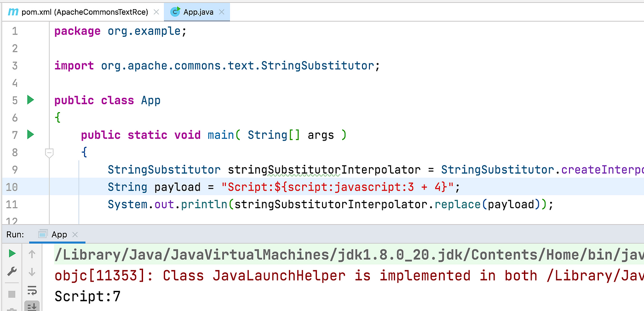
Task: Click line number 11 in the gutter
Action: 11,204
